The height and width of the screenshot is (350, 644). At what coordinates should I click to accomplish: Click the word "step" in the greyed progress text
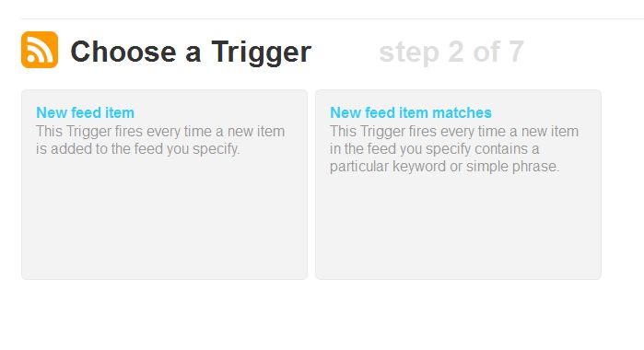point(409,52)
